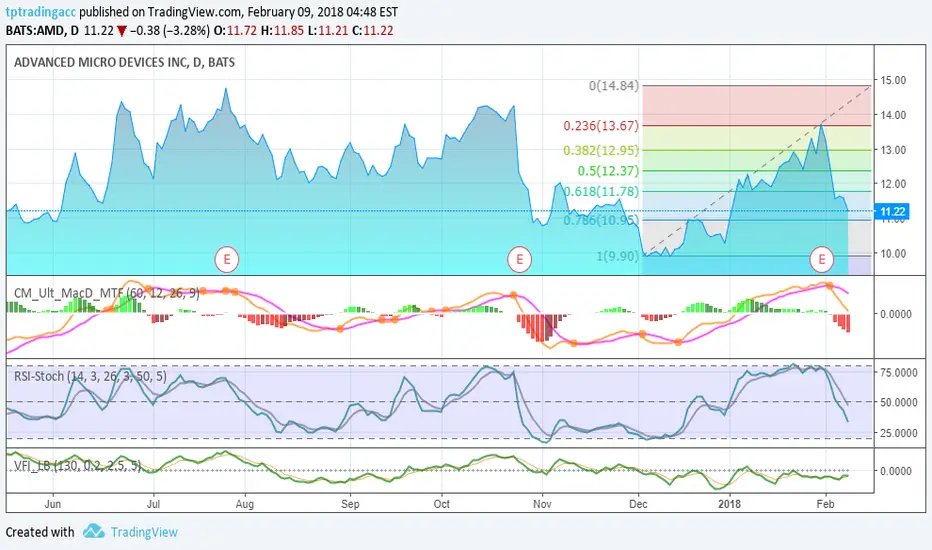Screen dimensions: 932x550
Task: Select the Fibonacci level label 0.236(13.67)
Action: point(601,126)
